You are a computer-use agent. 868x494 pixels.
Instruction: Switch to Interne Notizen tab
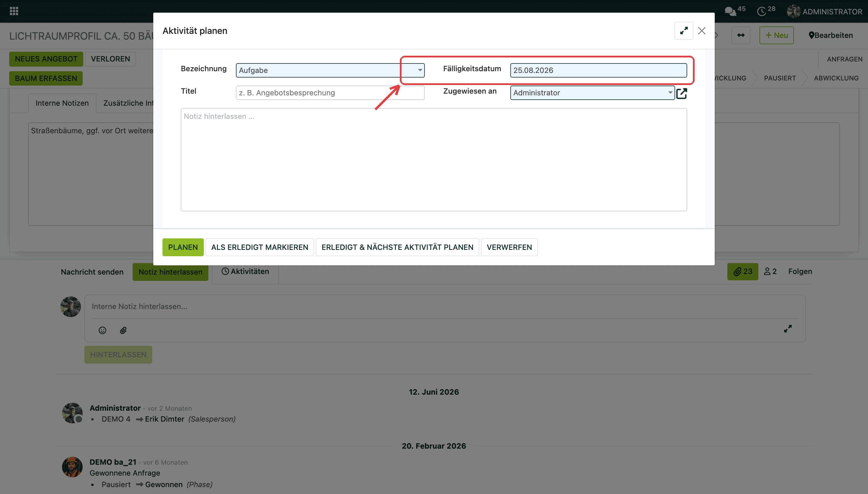pos(62,103)
